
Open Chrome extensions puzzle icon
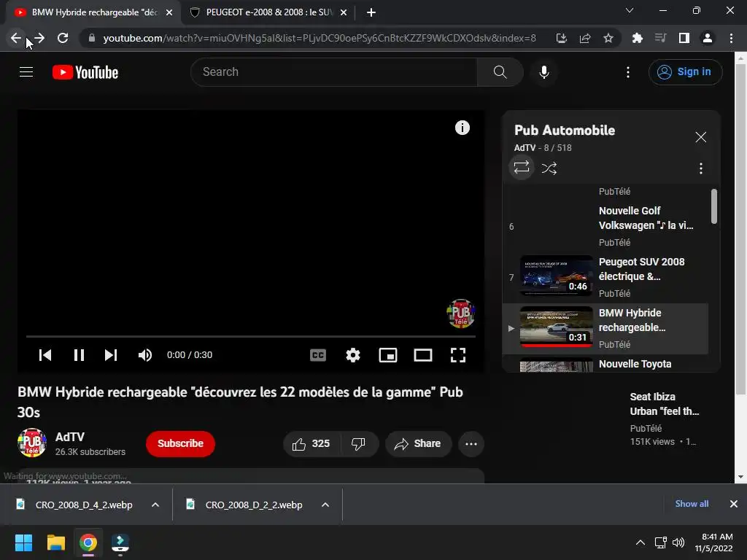pyautogui.click(x=637, y=38)
